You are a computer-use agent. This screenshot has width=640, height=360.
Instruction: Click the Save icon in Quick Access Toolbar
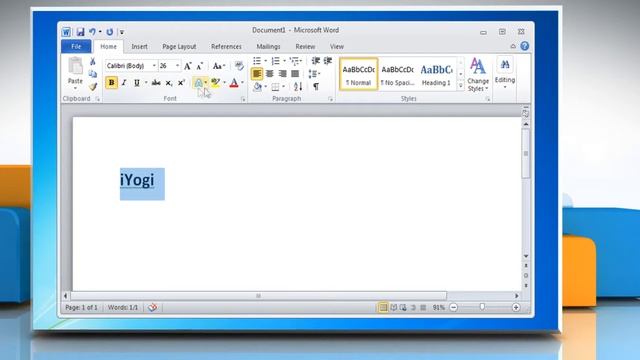coord(80,32)
